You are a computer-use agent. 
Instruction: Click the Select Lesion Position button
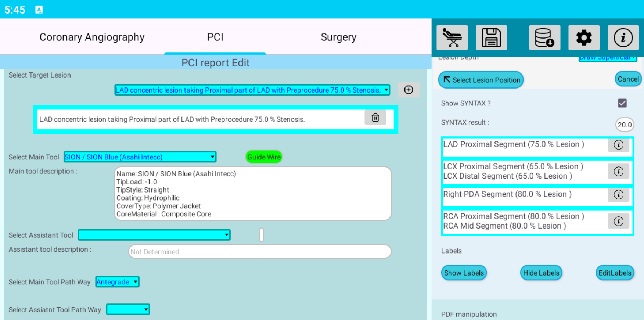(x=481, y=80)
